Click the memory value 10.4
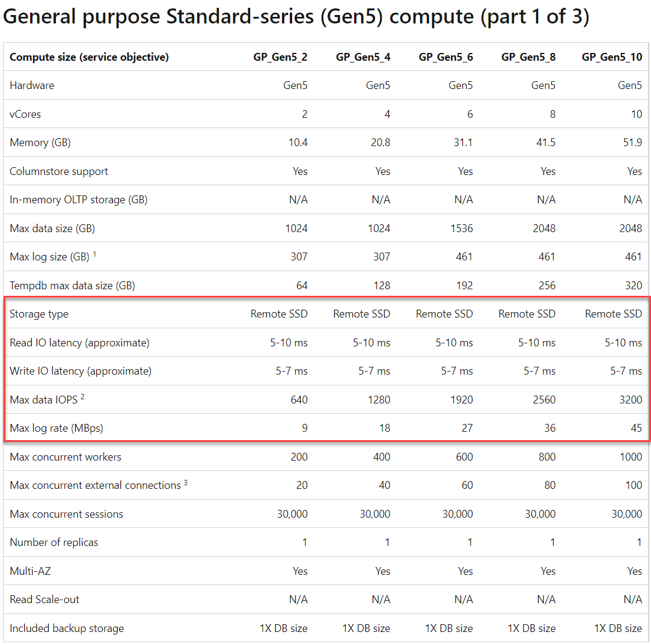Screen dimensions: 651x644 (x=298, y=143)
